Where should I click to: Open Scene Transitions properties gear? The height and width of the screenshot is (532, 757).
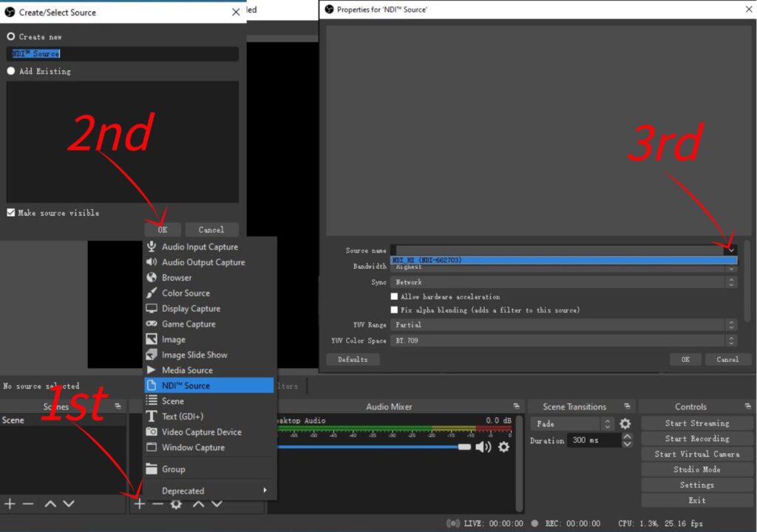click(625, 424)
